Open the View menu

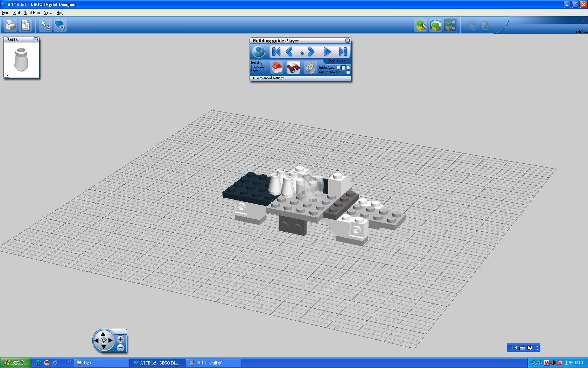point(48,13)
